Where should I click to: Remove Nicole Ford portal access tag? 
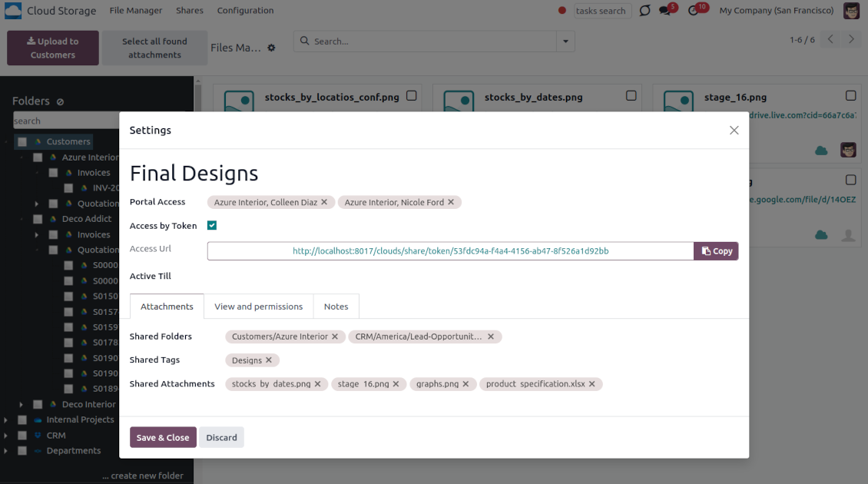click(451, 202)
